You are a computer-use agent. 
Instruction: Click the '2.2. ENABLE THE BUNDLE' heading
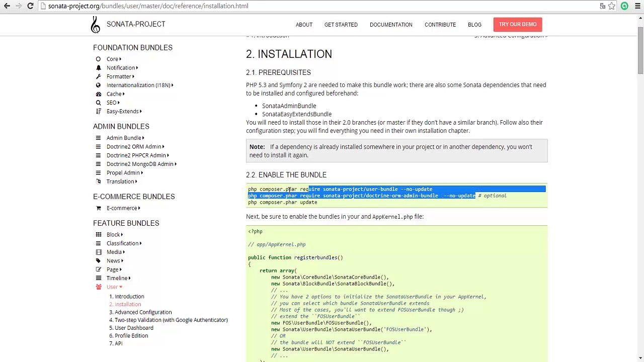pos(286,175)
